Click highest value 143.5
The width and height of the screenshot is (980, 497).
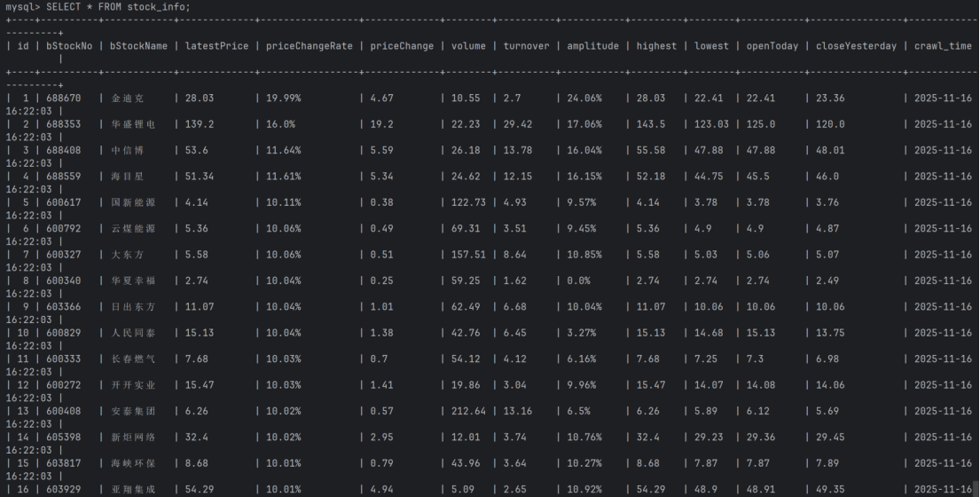651,124
